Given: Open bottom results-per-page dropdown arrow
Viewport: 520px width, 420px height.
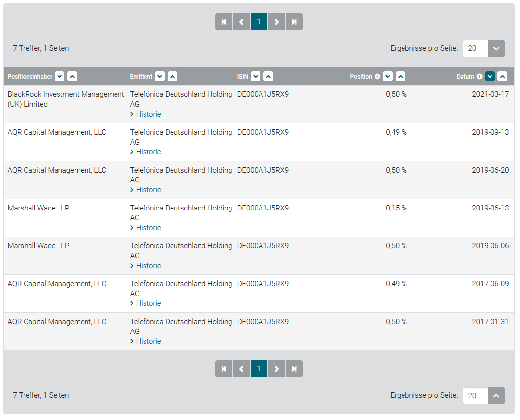Looking at the screenshot, I should coord(496,396).
